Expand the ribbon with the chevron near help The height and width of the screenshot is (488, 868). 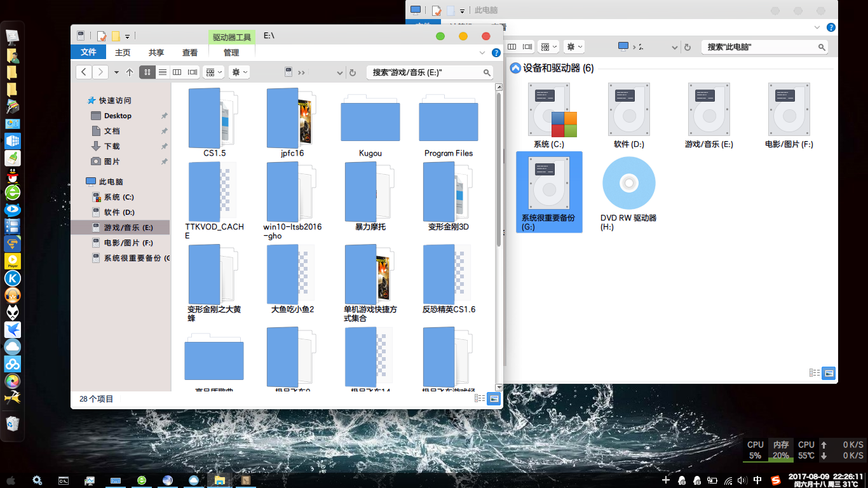pos(482,53)
